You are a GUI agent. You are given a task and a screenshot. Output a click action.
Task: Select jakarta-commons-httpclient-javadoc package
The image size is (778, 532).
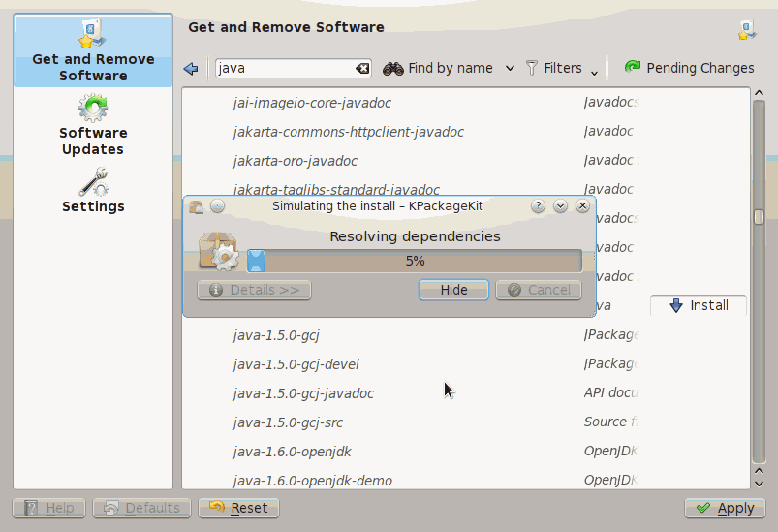tap(349, 132)
